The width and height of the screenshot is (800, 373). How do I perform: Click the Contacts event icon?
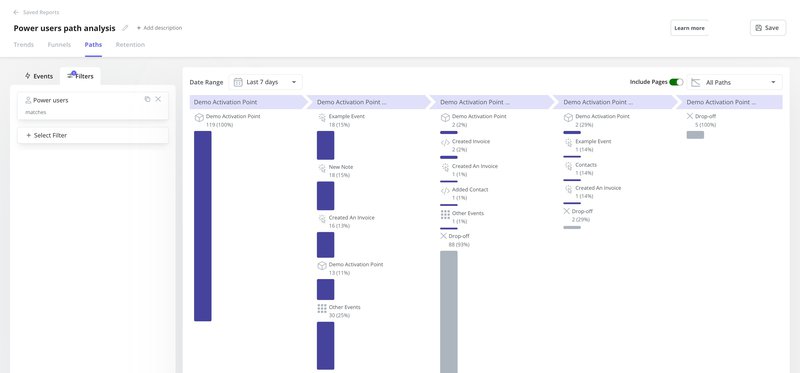tap(568, 166)
